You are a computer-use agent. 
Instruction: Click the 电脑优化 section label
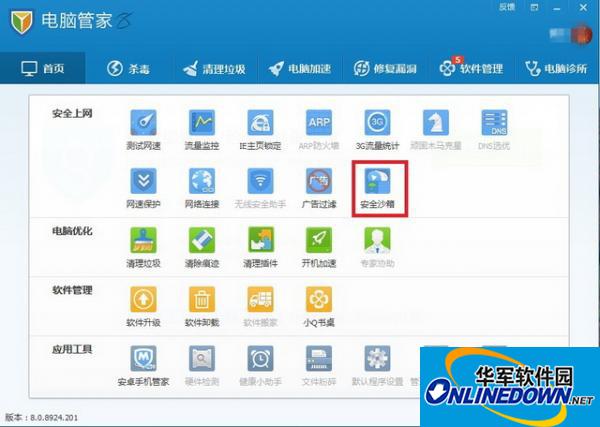pyautogui.click(x=72, y=231)
